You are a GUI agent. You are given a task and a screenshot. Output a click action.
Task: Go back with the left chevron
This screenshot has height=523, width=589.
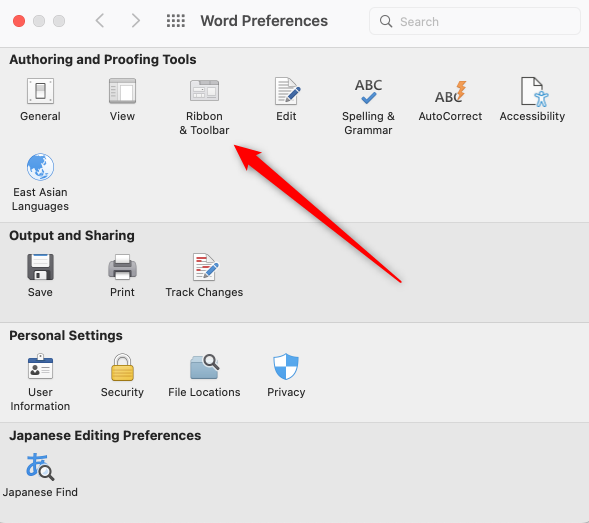[100, 21]
